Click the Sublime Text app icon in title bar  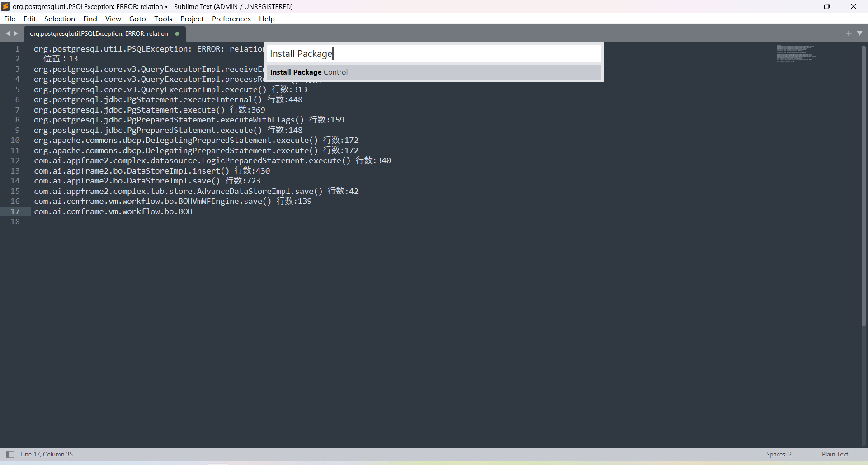click(5, 6)
